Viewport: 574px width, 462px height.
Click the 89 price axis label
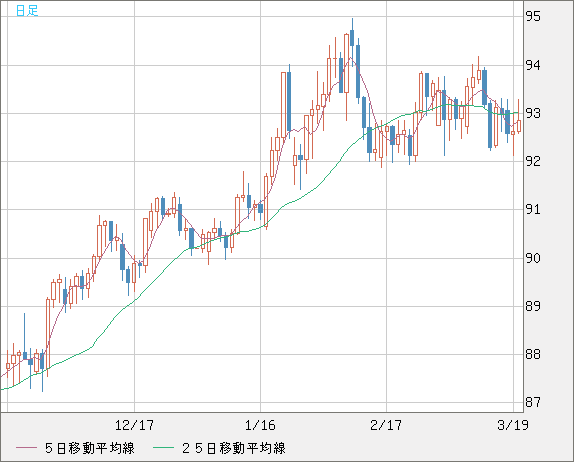tap(533, 306)
